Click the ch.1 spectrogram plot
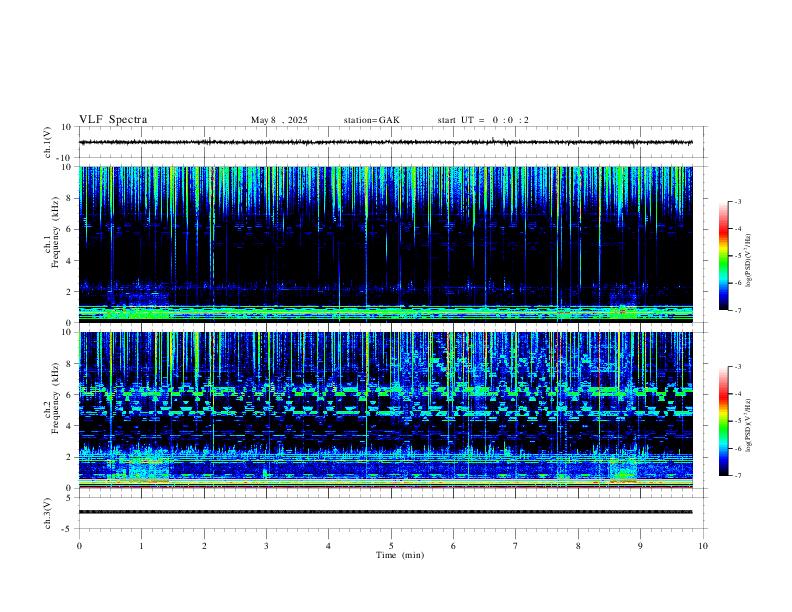Viewport: 792px width, 612px height. 385,244
